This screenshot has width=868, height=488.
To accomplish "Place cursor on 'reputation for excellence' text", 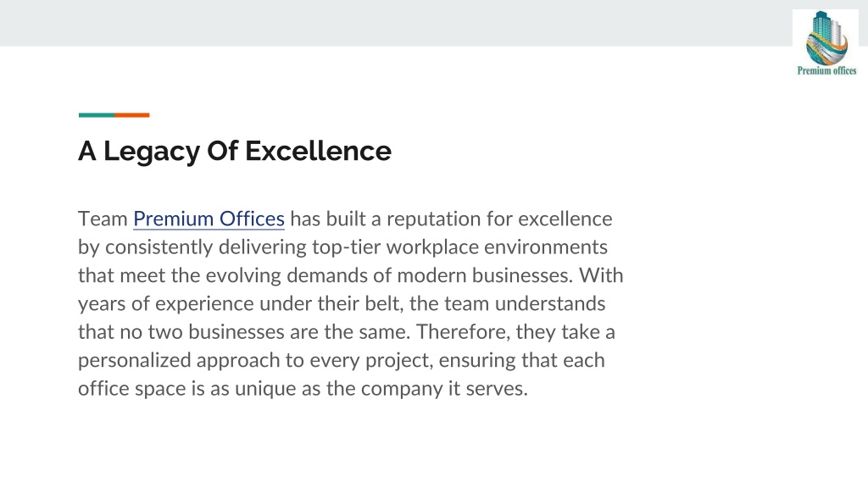I will point(499,219).
